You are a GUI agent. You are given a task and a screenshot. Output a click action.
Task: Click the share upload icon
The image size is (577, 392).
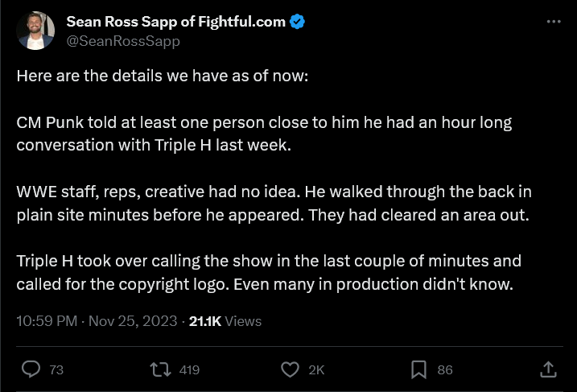click(x=547, y=369)
